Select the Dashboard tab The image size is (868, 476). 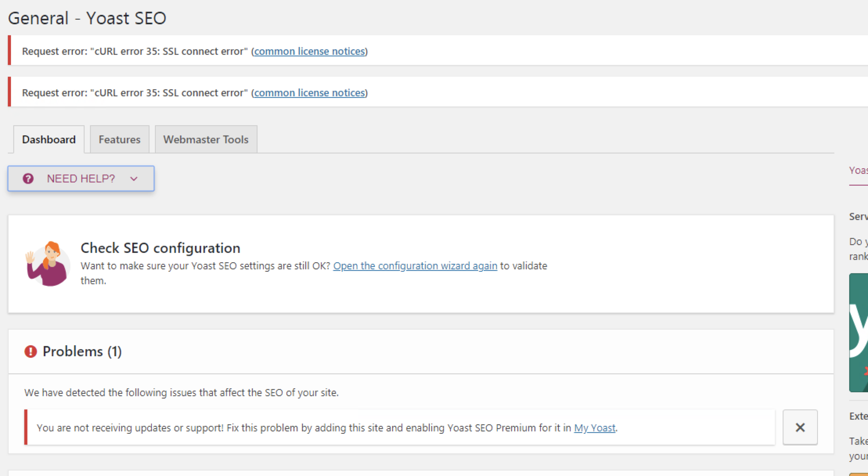[49, 139]
